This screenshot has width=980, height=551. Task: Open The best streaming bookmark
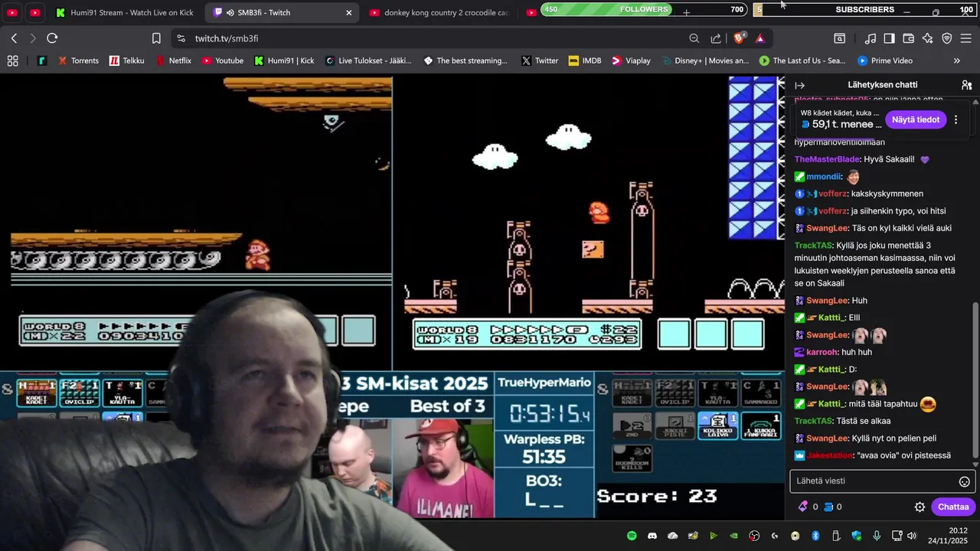point(465,60)
